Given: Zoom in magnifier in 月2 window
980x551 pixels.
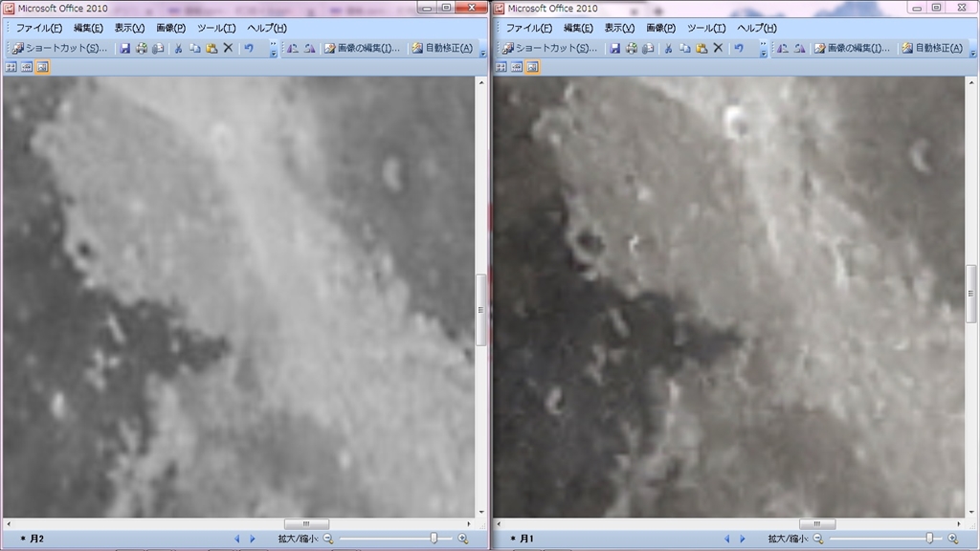Looking at the screenshot, I should pos(463,539).
